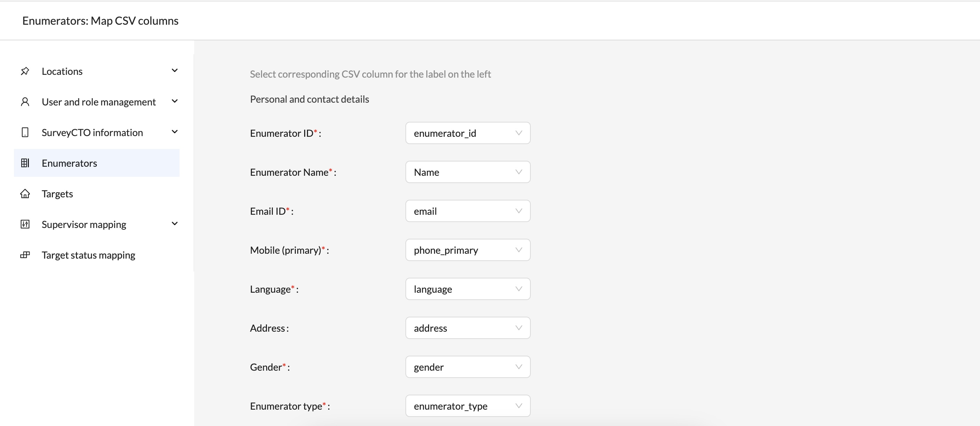
Task: Open the Enumerator ID column dropdown
Action: click(x=468, y=133)
